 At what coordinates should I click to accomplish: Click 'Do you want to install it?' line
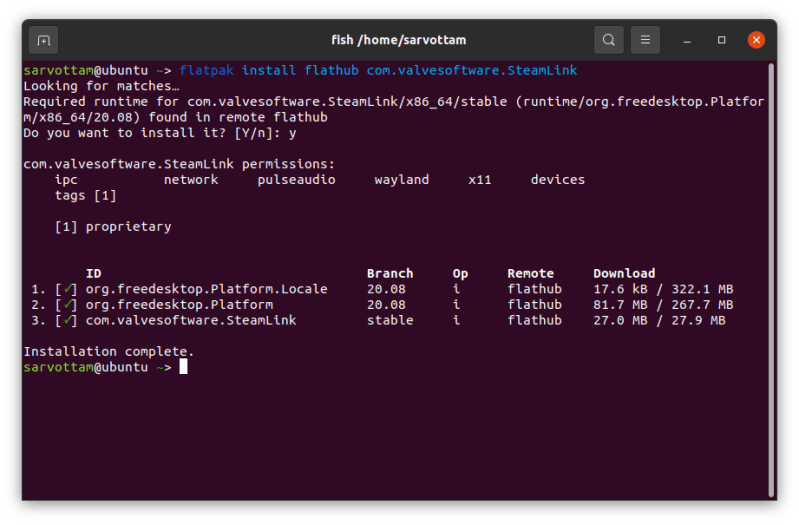pos(160,133)
